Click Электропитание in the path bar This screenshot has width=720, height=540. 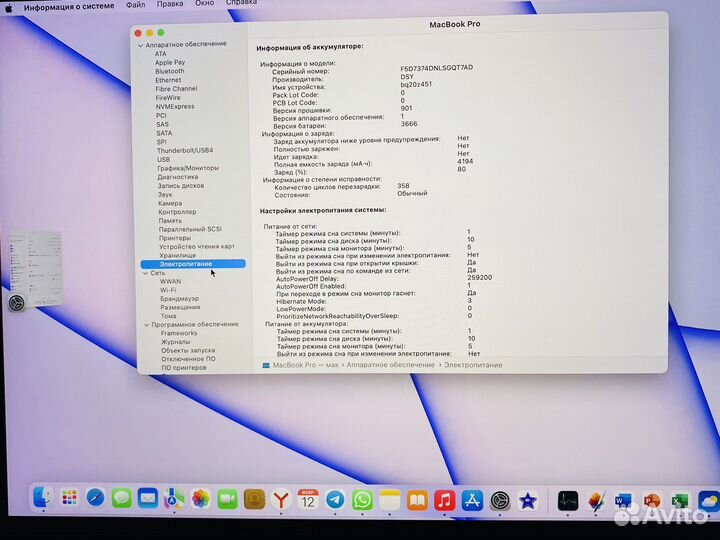pos(473,365)
